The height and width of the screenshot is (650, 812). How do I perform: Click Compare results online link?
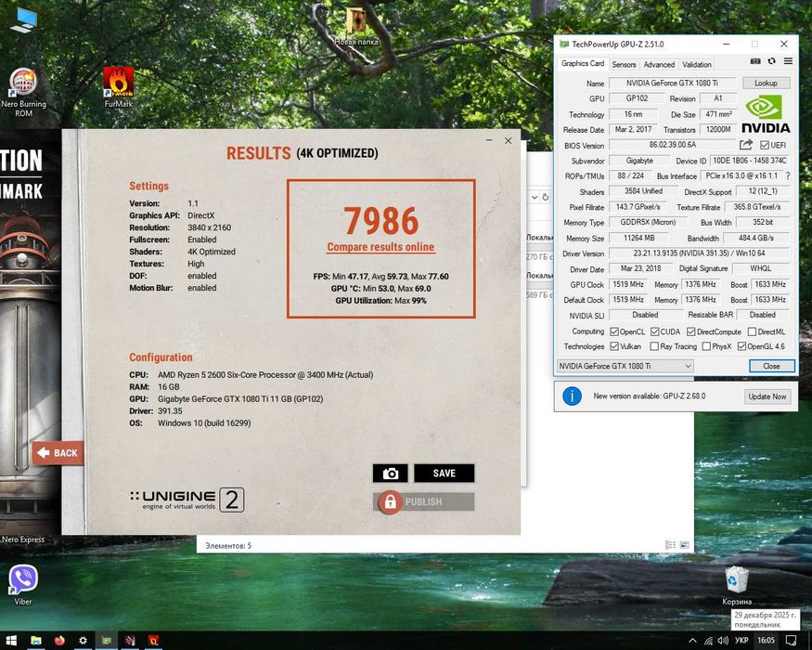(x=380, y=247)
